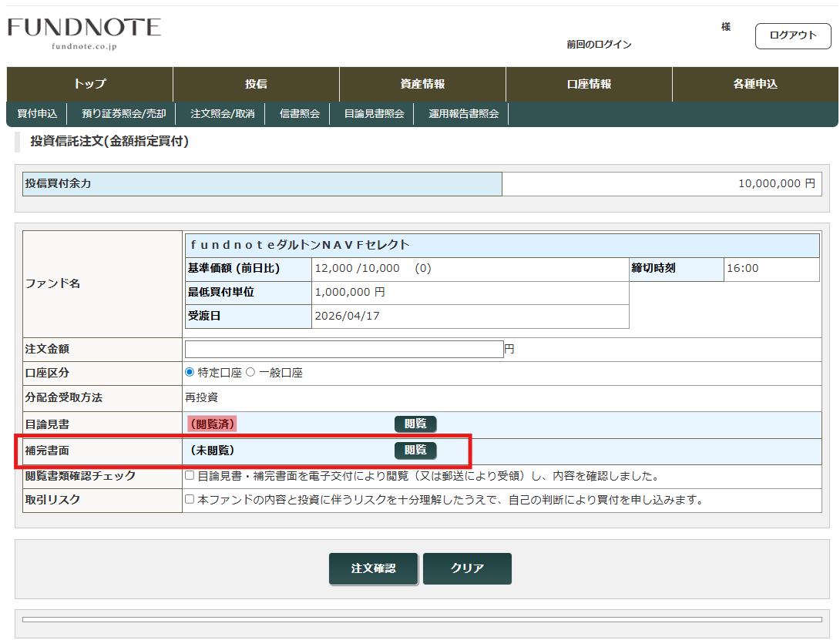Check the 閲覧書類確認チェック checkbox
This screenshot has height=640, width=840.
[190, 476]
